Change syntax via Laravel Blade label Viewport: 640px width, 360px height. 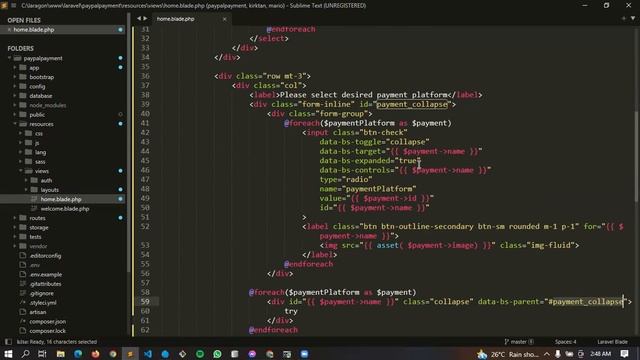coord(612,342)
